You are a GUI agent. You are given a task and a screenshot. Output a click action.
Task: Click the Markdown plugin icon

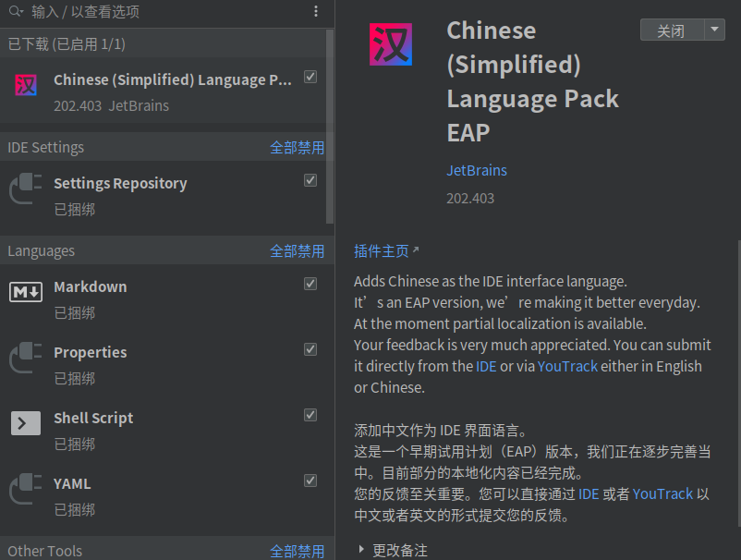click(26, 292)
